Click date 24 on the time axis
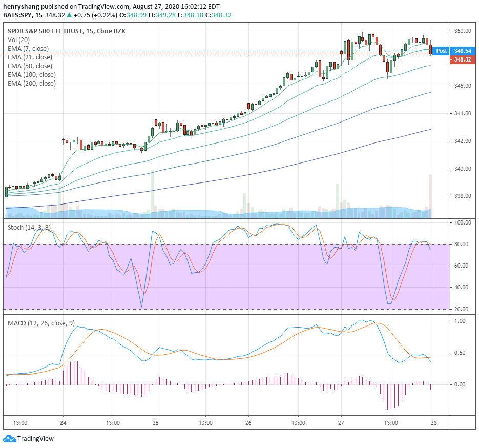The image size is (479, 448). pyautogui.click(x=63, y=423)
